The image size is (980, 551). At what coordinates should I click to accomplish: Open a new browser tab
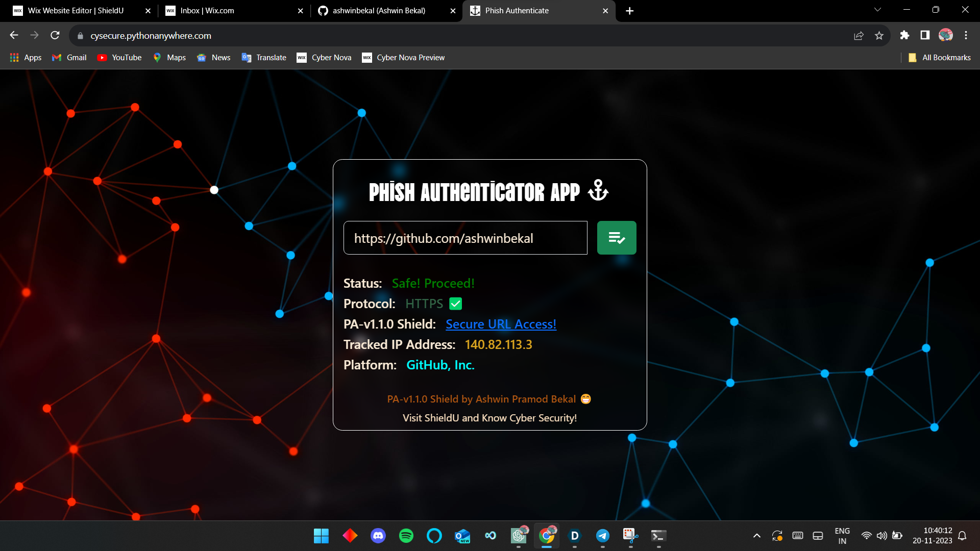(629, 11)
